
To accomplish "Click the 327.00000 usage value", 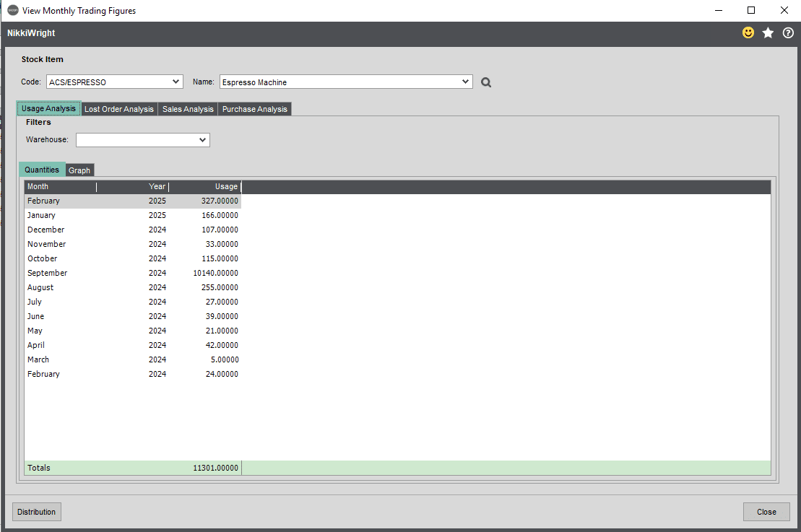I will [220, 201].
